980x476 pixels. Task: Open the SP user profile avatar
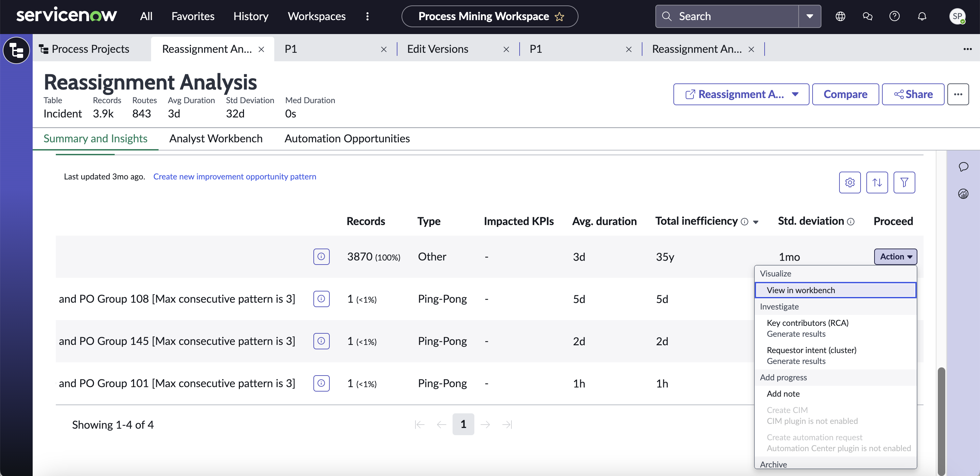tap(957, 16)
